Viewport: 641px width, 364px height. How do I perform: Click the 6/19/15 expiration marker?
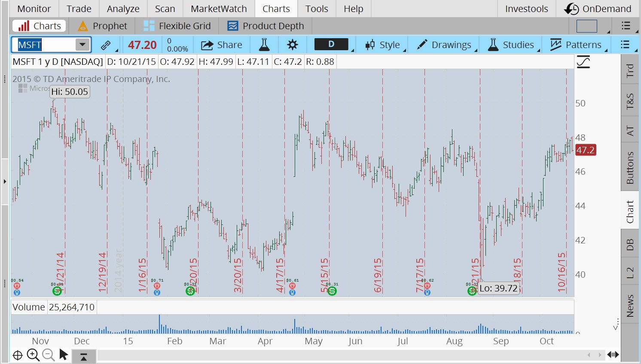[378, 275]
